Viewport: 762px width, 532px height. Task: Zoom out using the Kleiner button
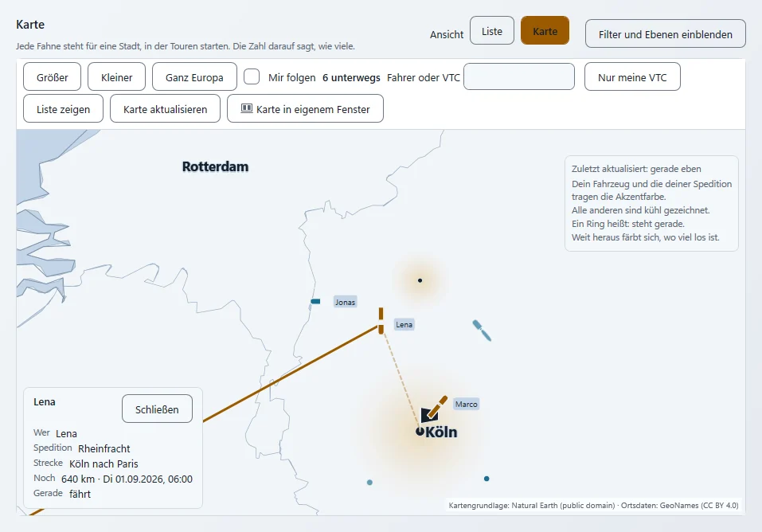click(x=116, y=76)
